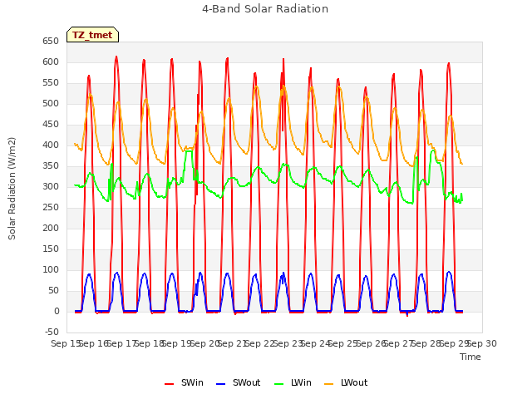
Task: Click the 100 y-axis tick label
Action: (x=51, y=269)
